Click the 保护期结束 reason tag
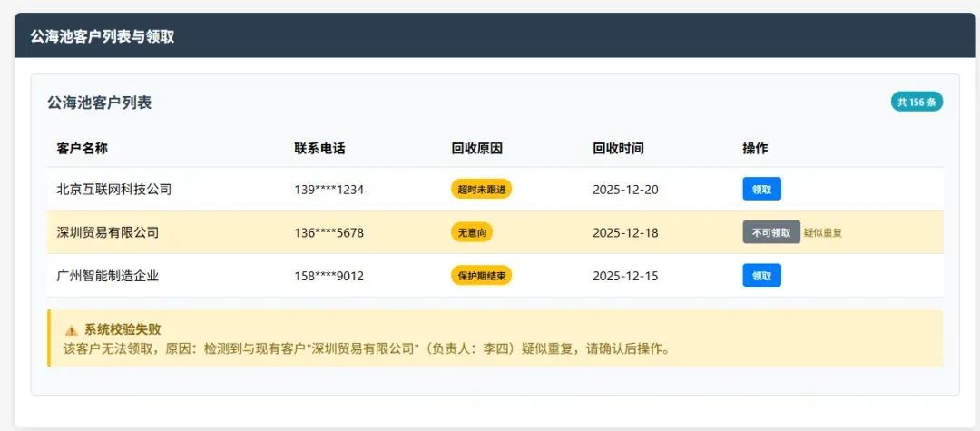This screenshot has height=431, width=980. [481, 276]
